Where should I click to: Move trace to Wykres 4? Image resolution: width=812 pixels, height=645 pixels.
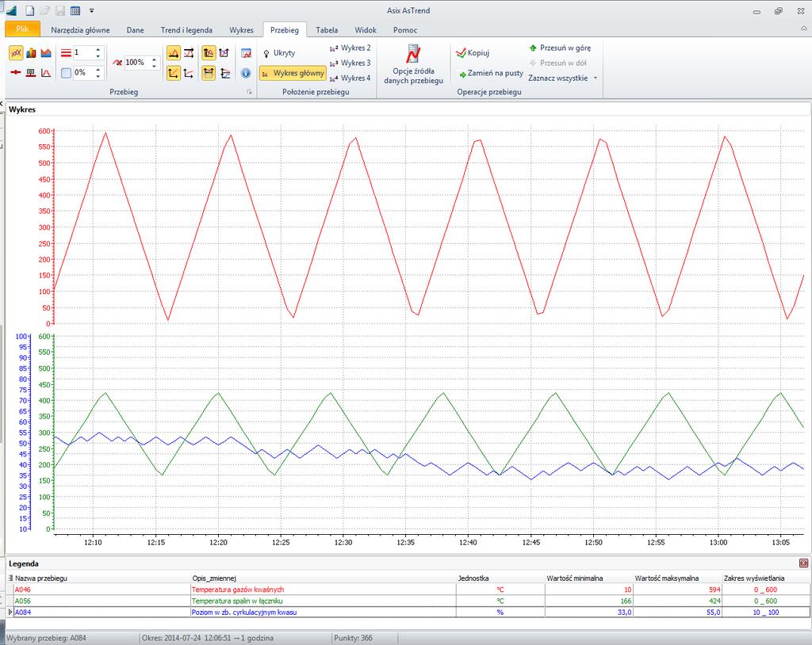point(350,78)
